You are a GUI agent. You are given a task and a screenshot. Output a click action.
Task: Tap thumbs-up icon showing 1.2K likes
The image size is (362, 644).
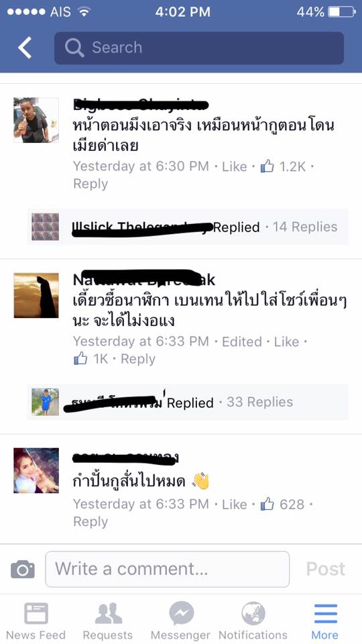click(x=267, y=166)
